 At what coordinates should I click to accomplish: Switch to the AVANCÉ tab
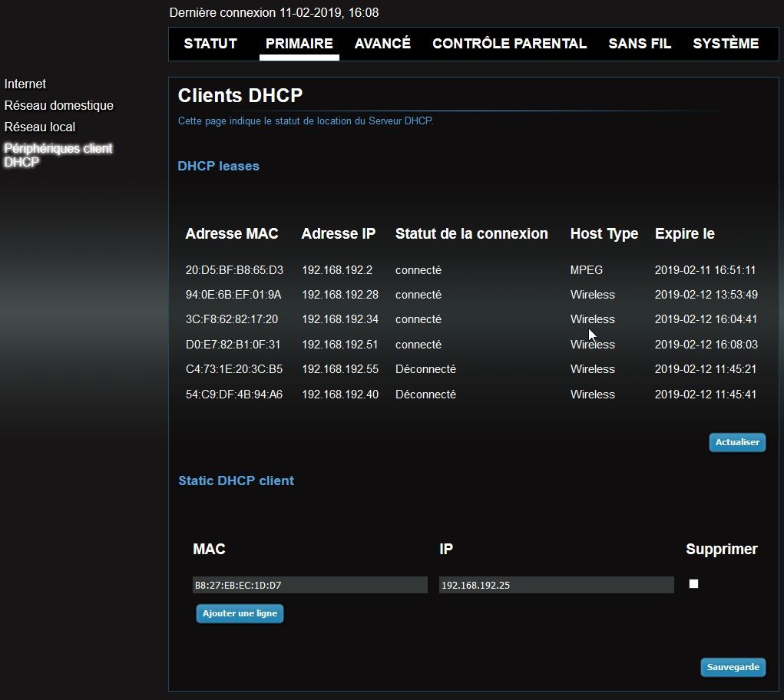382,44
